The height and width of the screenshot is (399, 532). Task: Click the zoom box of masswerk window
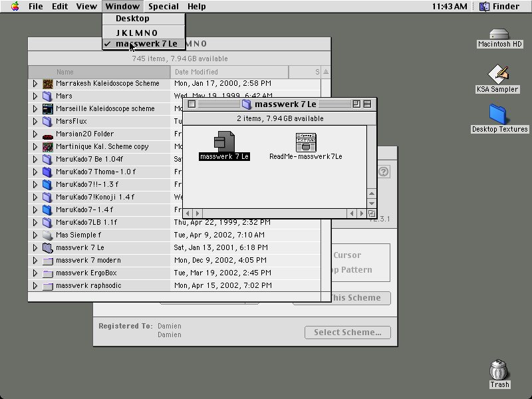click(x=356, y=104)
